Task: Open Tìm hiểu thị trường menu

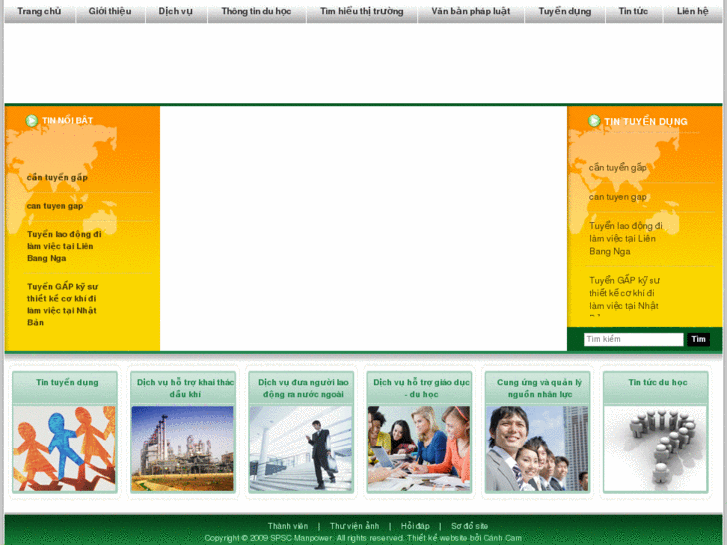Action: click(x=362, y=11)
